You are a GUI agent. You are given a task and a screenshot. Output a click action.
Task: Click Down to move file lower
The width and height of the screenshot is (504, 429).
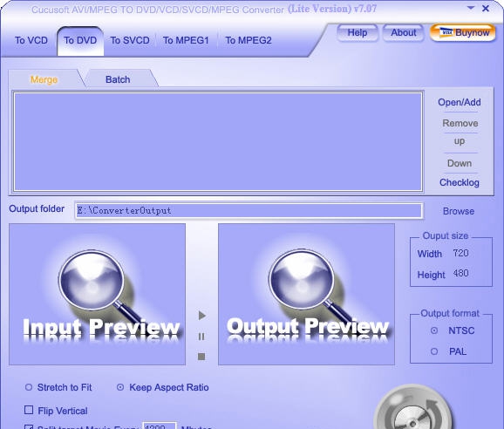[460, 163]
